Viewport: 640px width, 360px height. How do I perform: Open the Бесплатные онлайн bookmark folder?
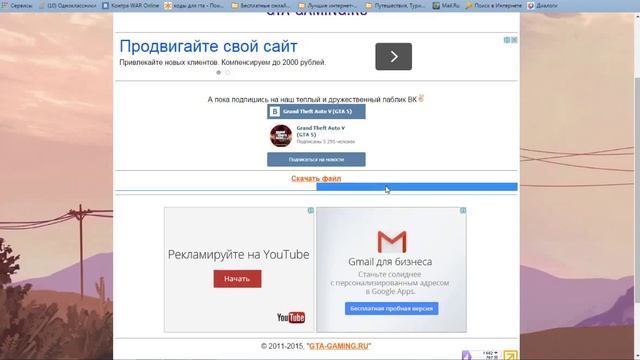coord(260,6)
